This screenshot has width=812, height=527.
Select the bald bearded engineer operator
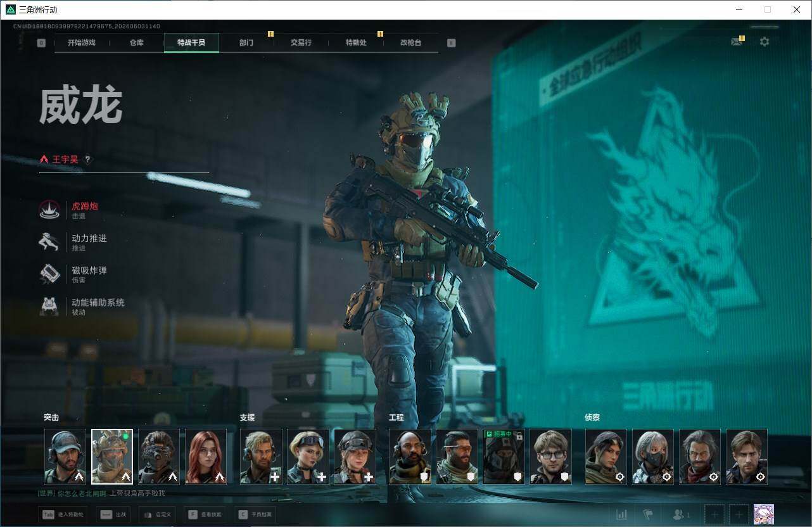pyautogui.click(x=410, y=457)
